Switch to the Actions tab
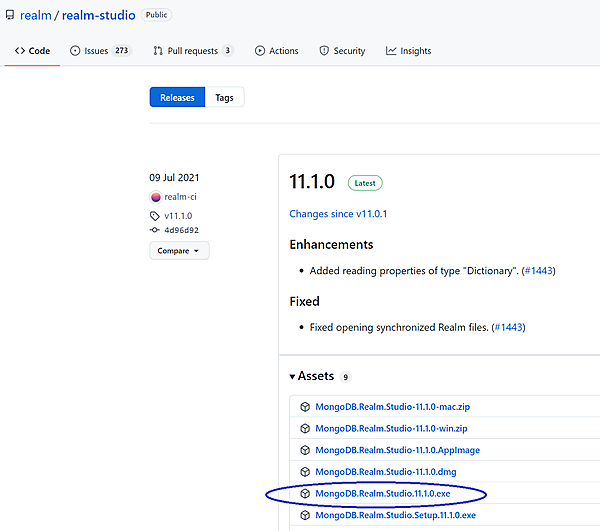 tap(276, 51)
